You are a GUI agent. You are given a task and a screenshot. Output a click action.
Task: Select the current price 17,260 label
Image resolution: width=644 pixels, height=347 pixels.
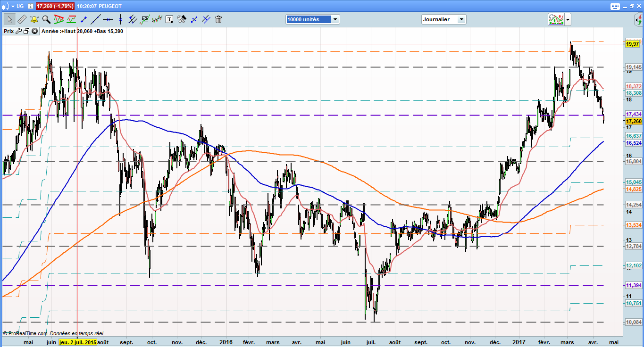[634, 121]
